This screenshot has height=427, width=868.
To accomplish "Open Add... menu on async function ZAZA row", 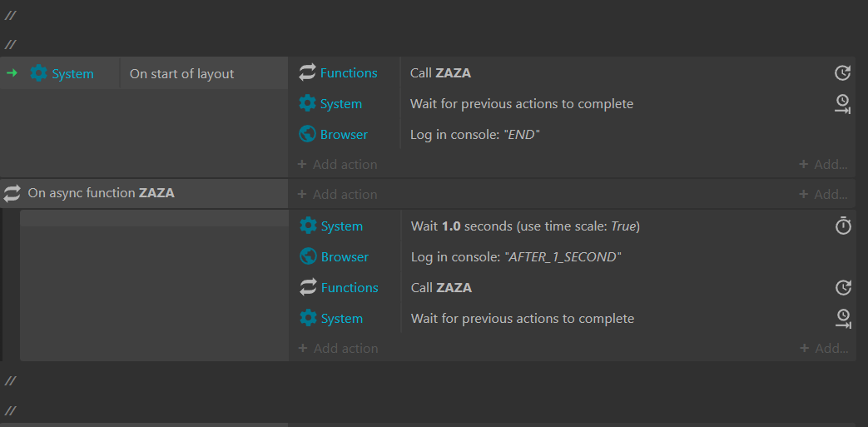I will tap(823, 195).
